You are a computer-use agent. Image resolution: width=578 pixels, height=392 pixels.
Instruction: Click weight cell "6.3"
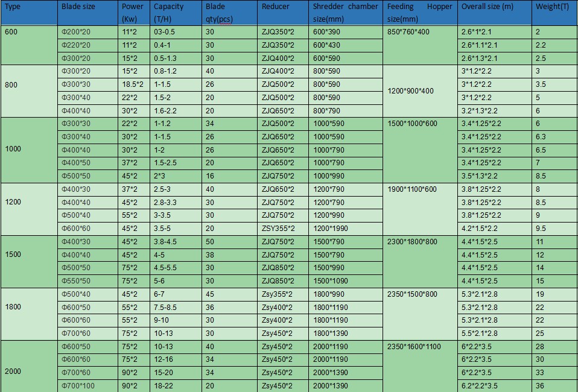(555, 137)
